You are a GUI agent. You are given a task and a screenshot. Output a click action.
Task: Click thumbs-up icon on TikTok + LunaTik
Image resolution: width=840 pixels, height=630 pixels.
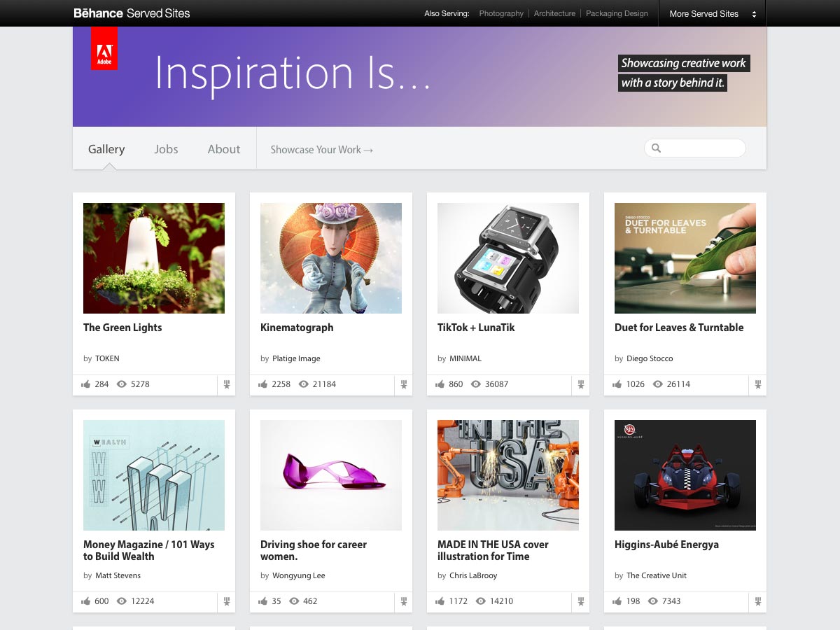click(440, 384)
